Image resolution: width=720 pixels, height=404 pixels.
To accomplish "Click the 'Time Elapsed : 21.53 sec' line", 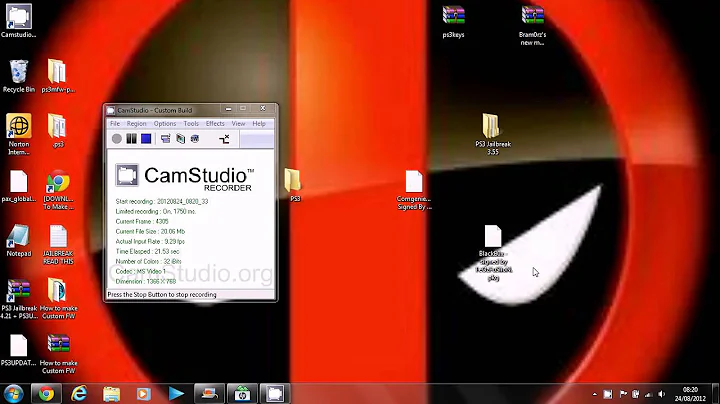I will (147, 252).
